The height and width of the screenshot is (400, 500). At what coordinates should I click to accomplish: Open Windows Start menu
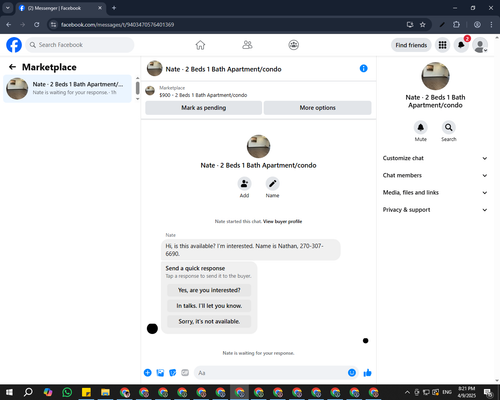(9, 392)
